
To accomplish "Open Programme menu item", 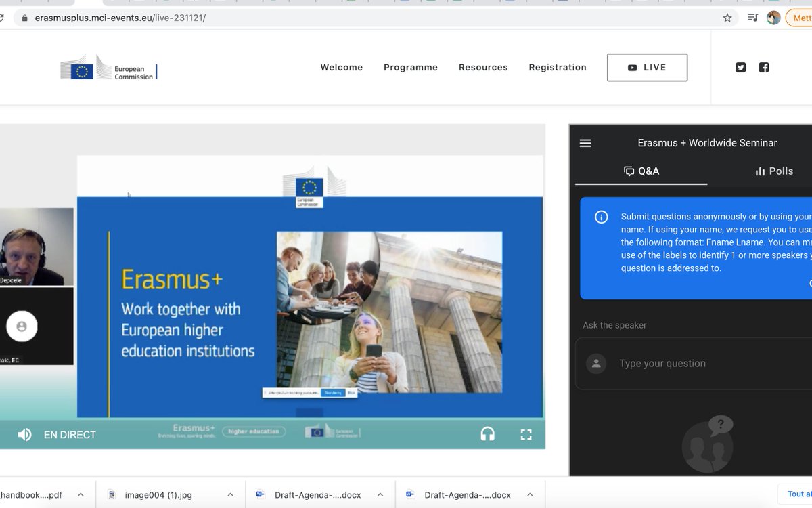I will (411, 67).
